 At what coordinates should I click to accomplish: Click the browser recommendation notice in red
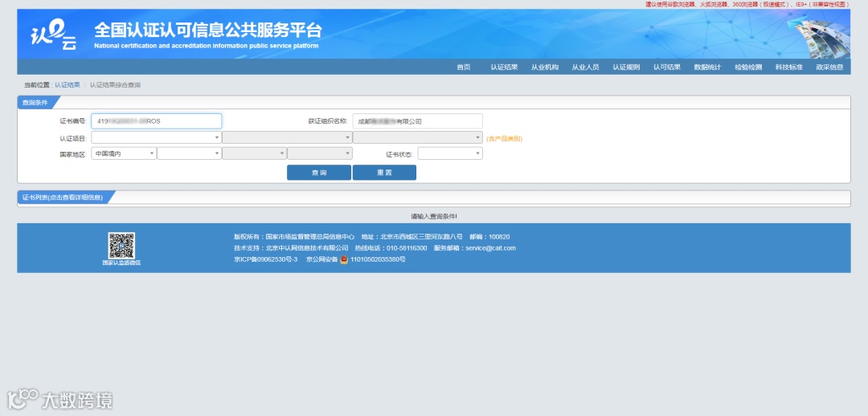[747, 5]
